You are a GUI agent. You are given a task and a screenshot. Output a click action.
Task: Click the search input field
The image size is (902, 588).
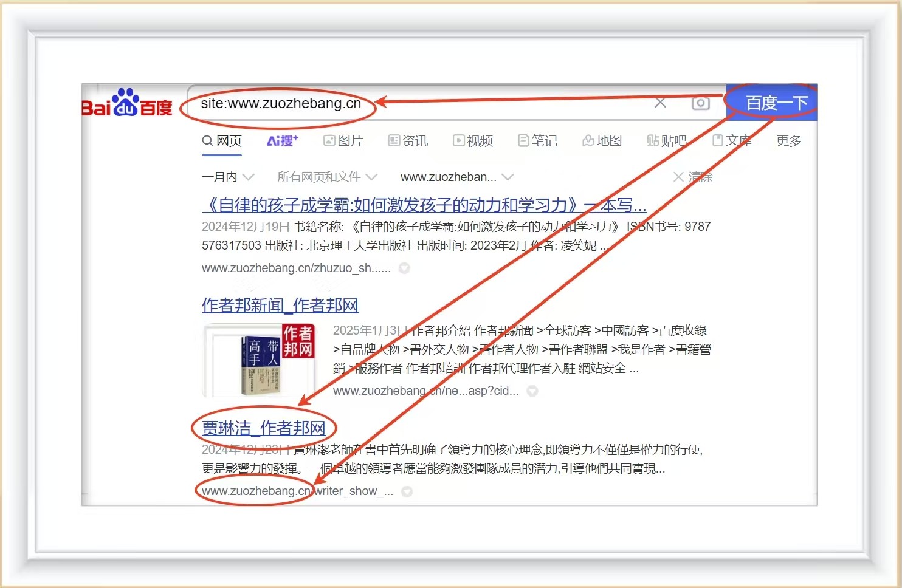pyautogui.click(x=486, y=103)
